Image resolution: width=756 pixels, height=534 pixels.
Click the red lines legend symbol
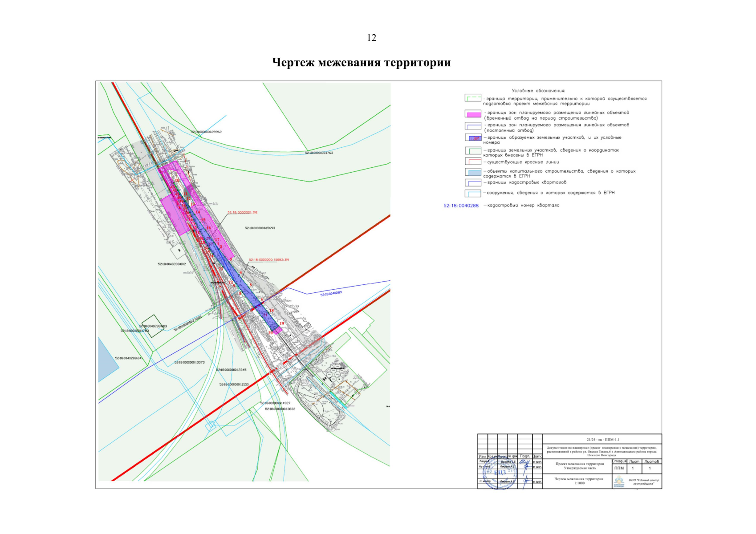click(473, 162)
